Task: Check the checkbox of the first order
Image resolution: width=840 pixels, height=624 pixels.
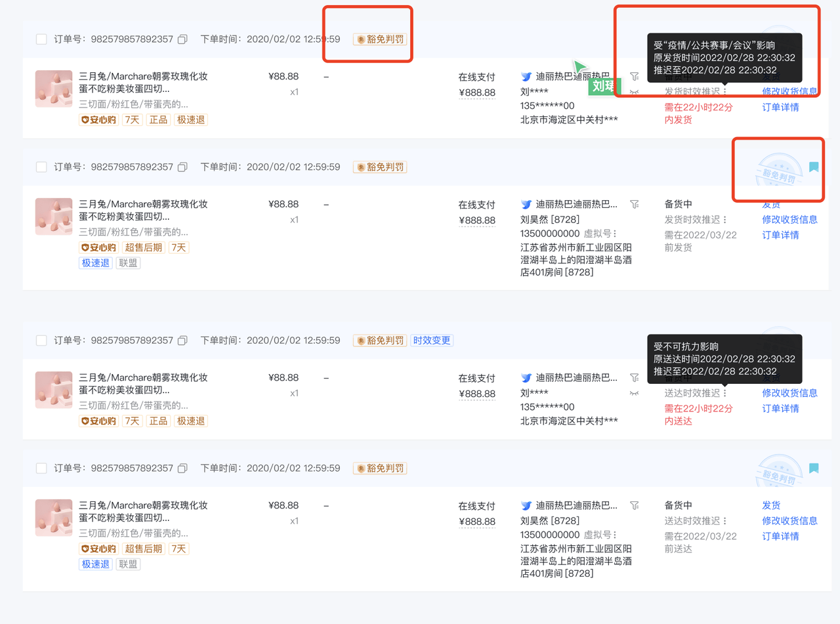Action: (x=41, y=39)
